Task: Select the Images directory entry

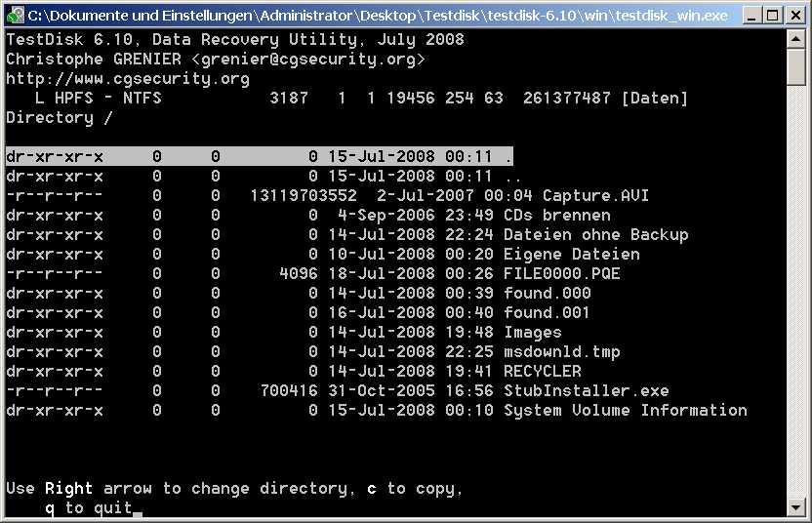Action: coord(284,333)
